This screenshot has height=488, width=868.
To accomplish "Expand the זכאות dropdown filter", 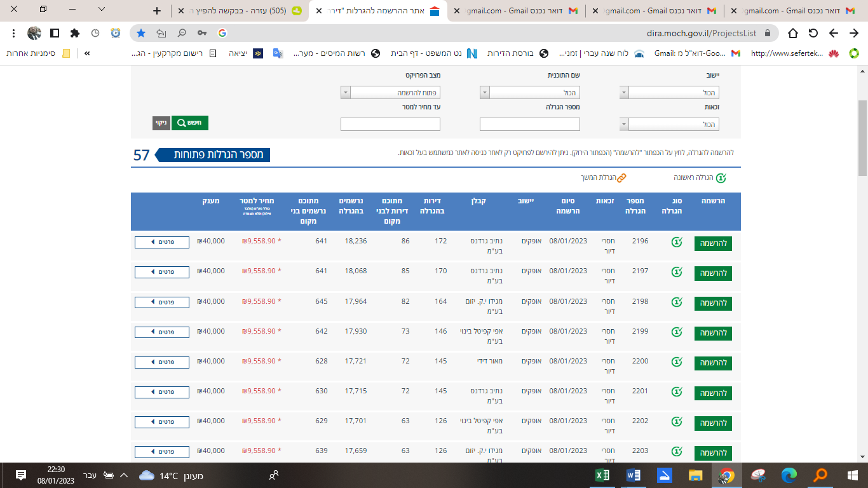I will (x=669, y=125).
